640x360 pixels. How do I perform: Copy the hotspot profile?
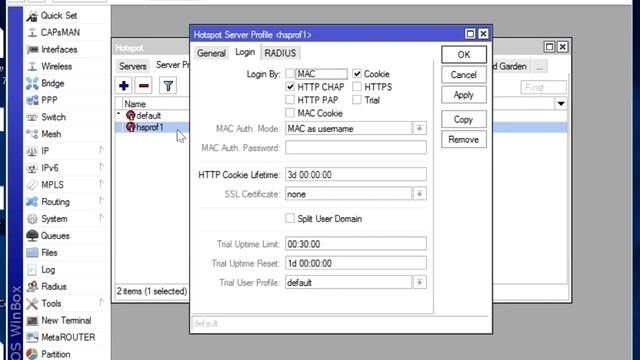point(464,119)
